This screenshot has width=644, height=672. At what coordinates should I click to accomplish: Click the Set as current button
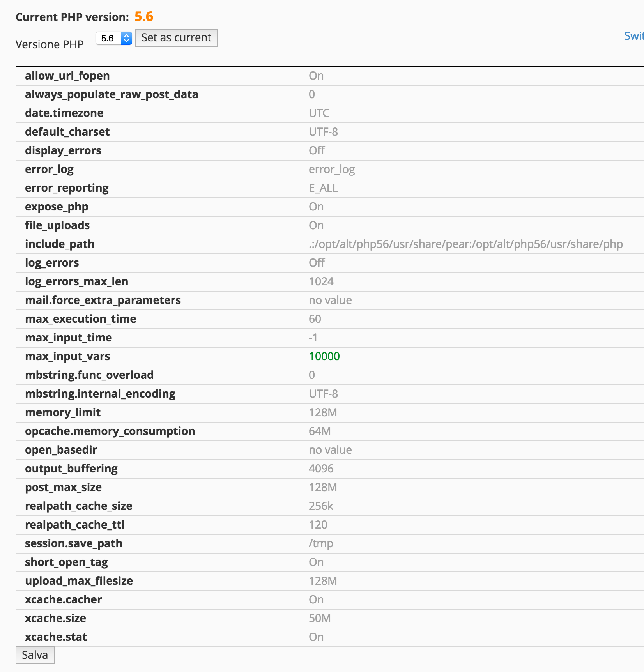pos(176,38)
